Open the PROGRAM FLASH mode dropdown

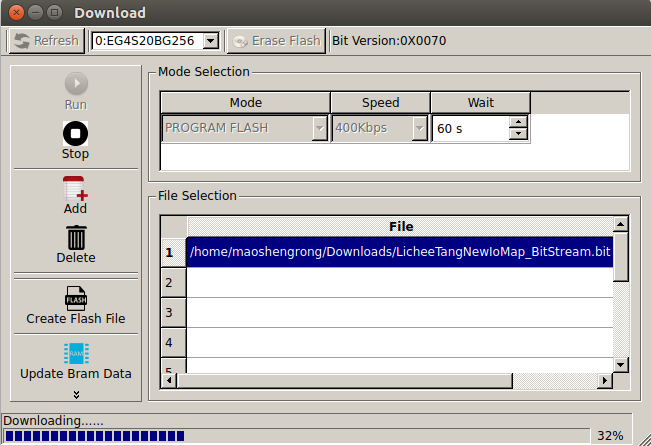tap(319, 128)
